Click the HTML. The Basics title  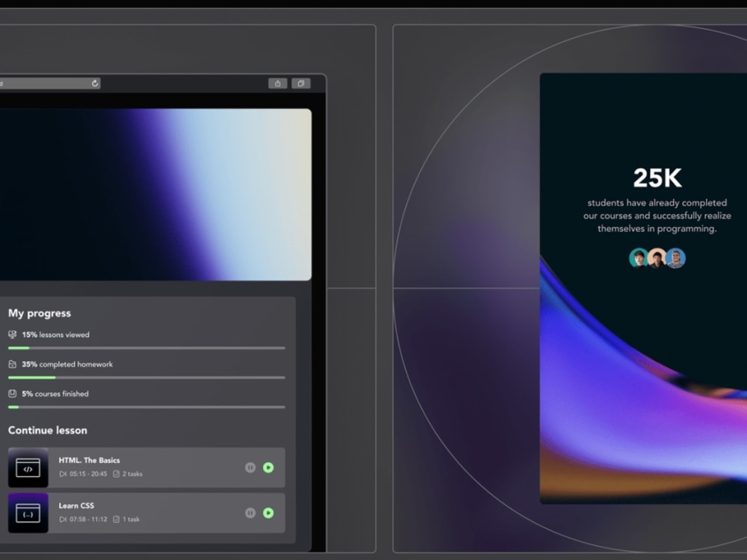pyautogui.click(x=89, y=460)
